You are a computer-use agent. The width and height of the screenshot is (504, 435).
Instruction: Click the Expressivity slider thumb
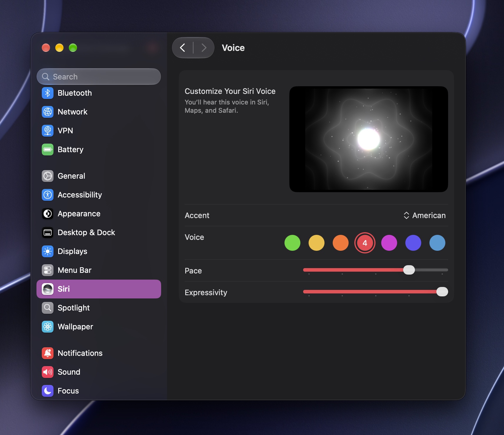[442, 292]
